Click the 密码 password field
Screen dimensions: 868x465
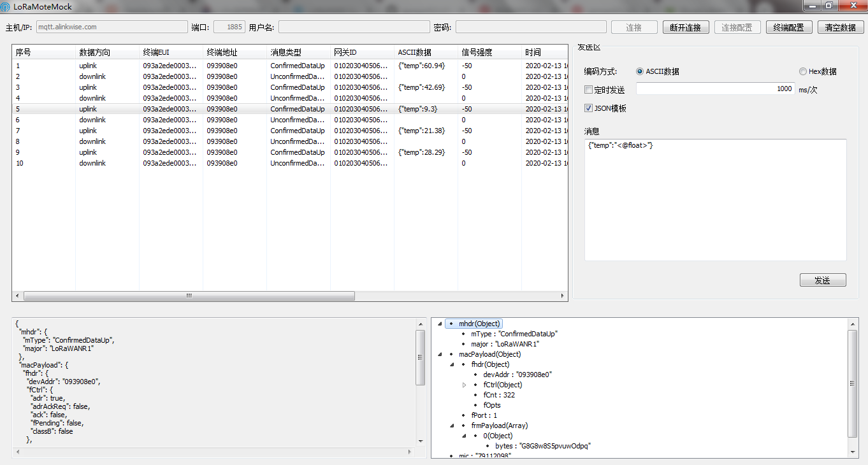pyautogui.click(x=531, y=27)
